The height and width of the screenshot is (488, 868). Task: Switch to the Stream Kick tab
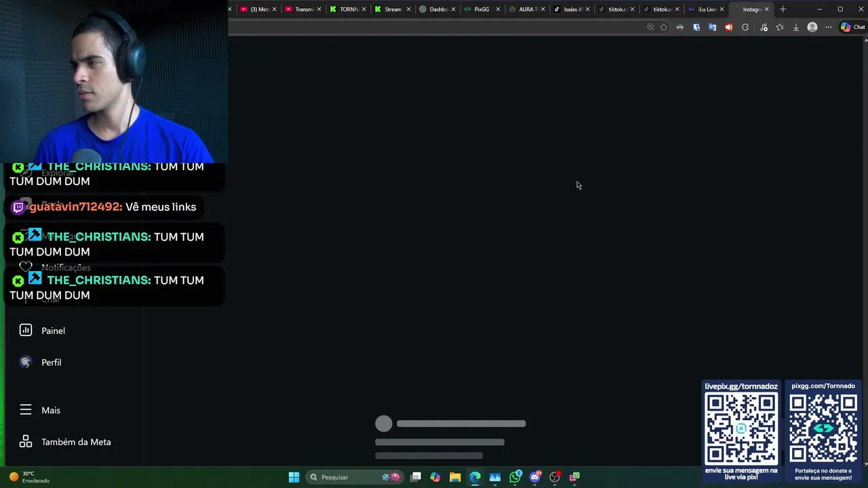pos(391,9)
